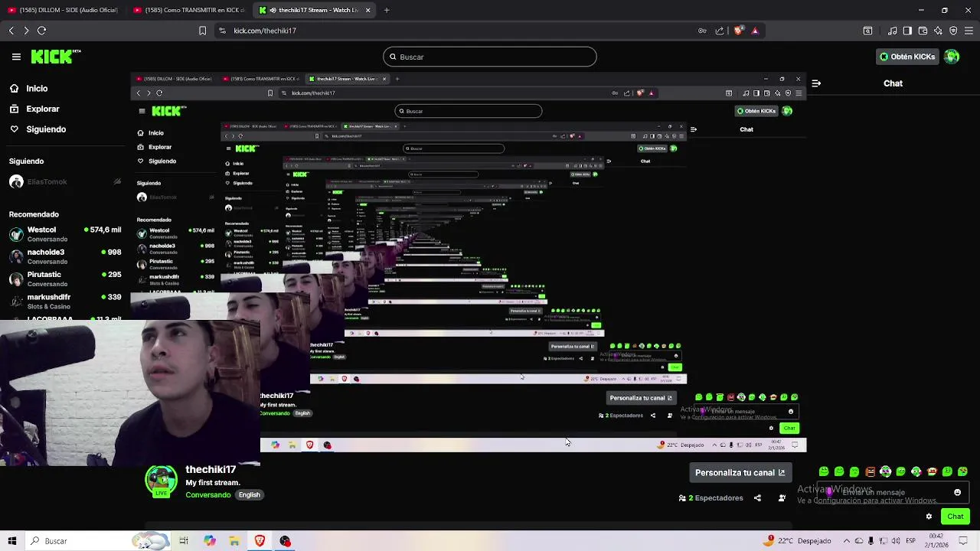980x551 pixels.
Task: Open Explorar in the sidebar
Action: point(43,109)
